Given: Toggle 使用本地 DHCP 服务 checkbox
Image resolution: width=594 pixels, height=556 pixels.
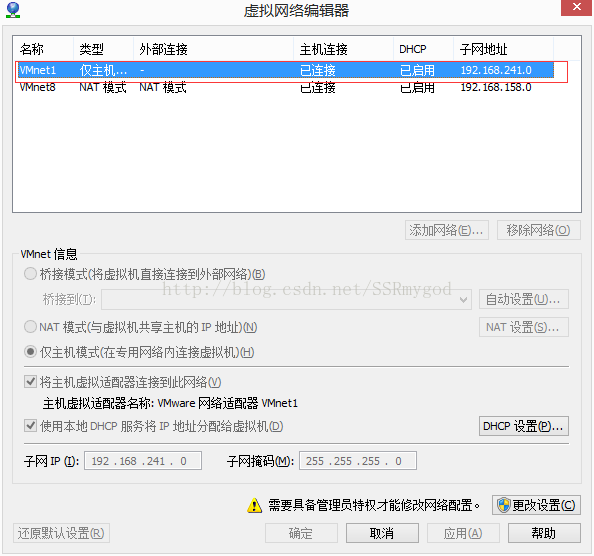Looking at the screenshot, I should (30, 426).
